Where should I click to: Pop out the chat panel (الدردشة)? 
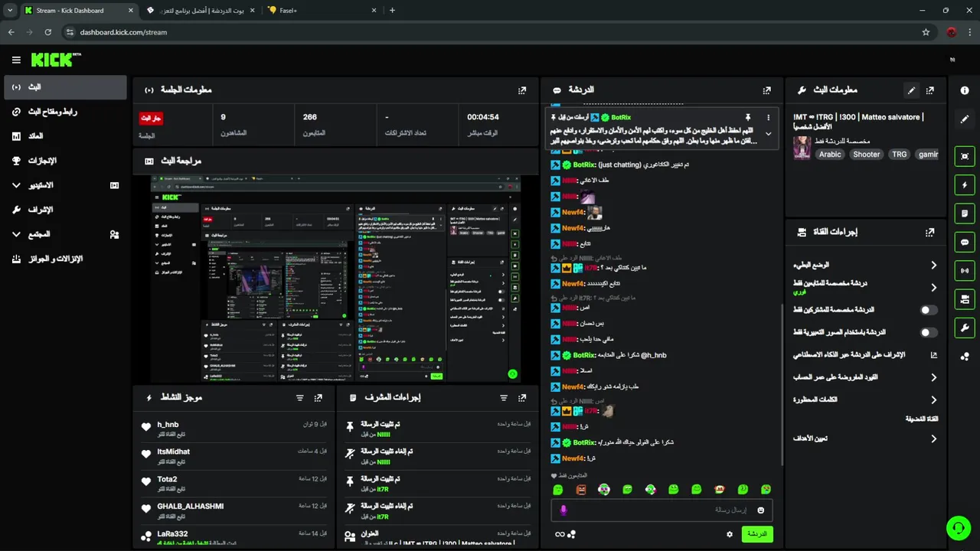(766, 90)
